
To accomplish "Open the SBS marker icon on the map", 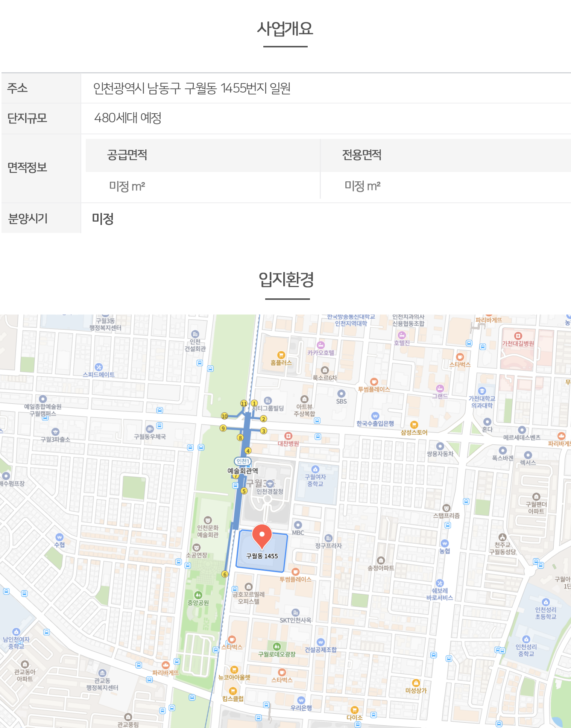I will pos(341,394).
